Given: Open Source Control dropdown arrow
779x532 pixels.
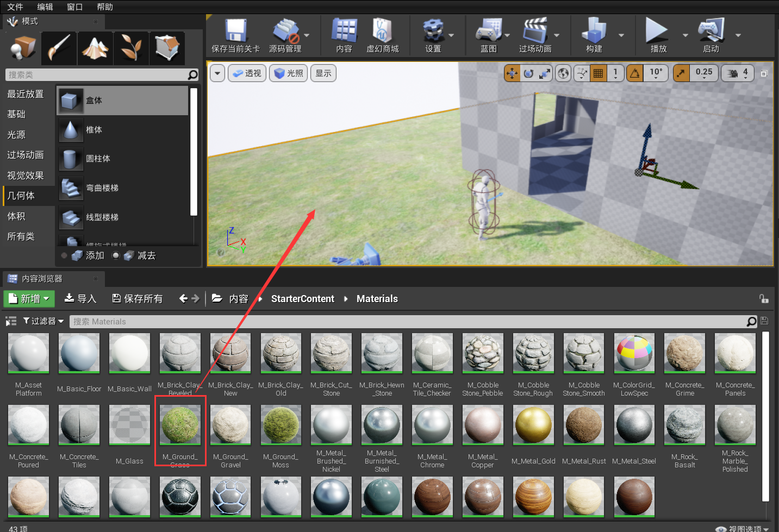Looking at the screenshot, I should [x=307, y=35].
